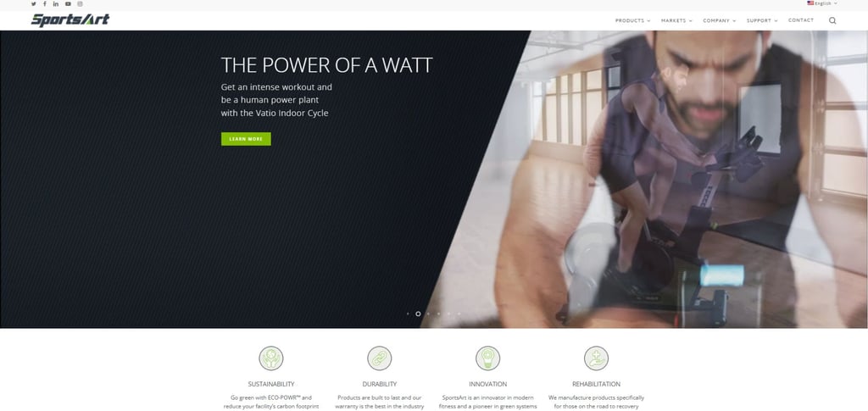Expand the Support menu
Image resolution: width=868 pixels, height=411 pixels.
click(762, 20)
